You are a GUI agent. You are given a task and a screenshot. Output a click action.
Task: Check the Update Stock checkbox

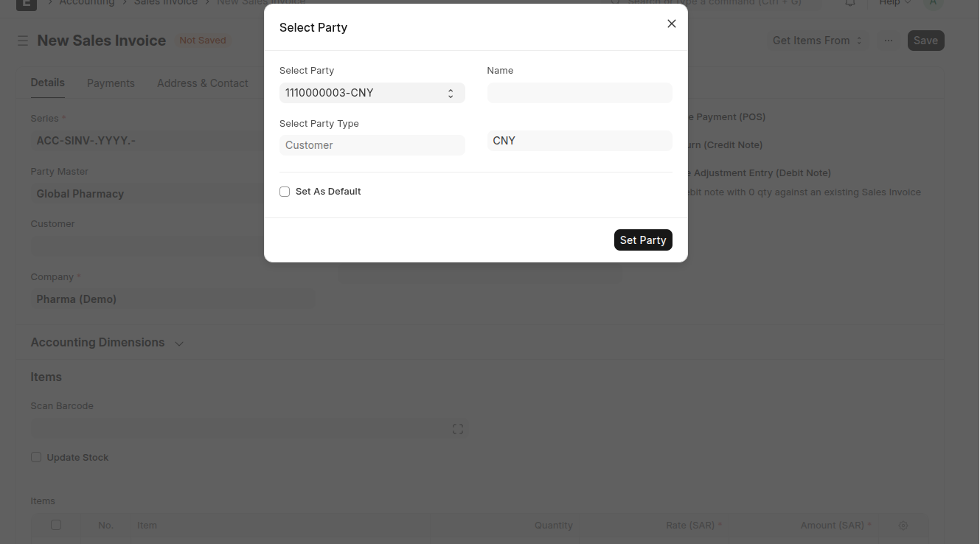pyautogui.click(x=36, y=457)
